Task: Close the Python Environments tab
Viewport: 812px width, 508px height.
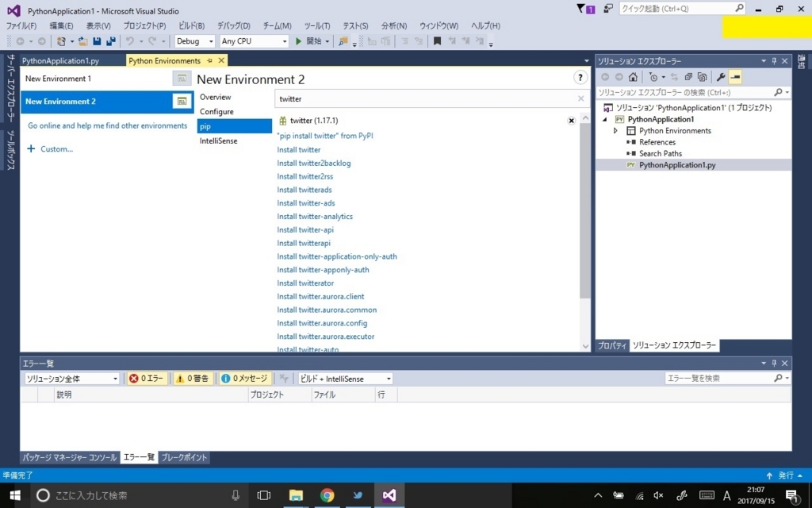Action: tap(221, 60)
